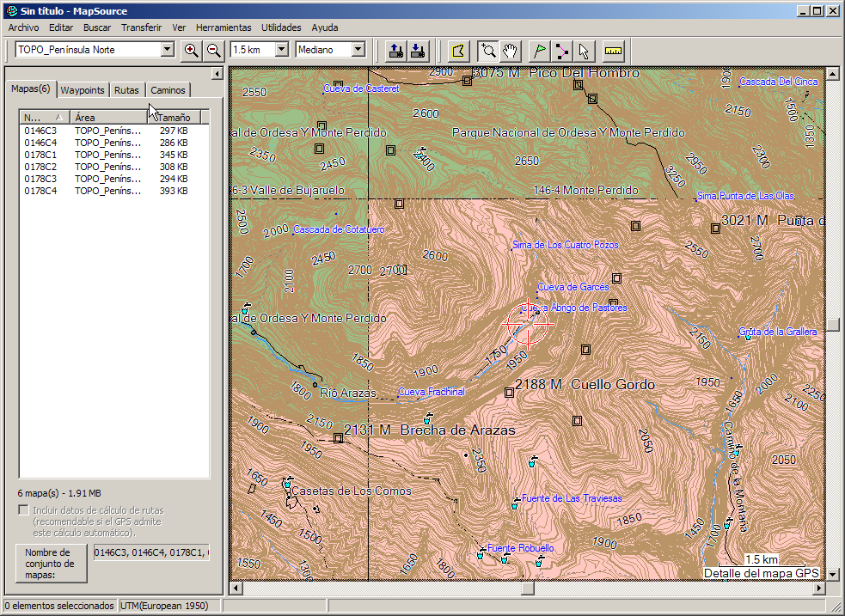Image resolution: width=845 pixels, height=616 pixels.
Task: Switch to the Caminos tab
Action: [168, 90]
